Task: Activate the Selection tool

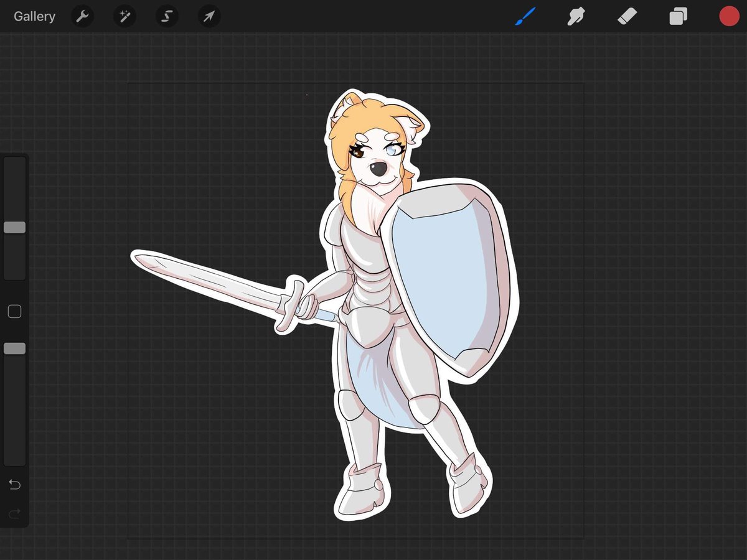Action: click(x=167, y=16)
